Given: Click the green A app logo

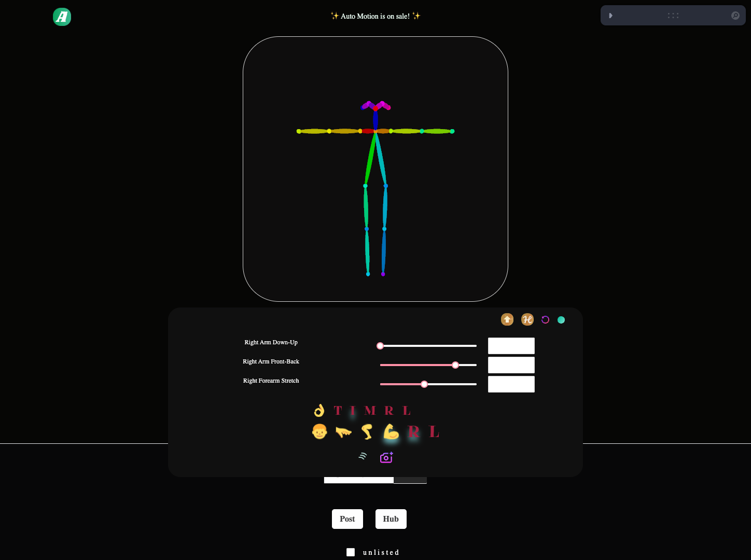Looking at the screenshot, I should 62,17.
